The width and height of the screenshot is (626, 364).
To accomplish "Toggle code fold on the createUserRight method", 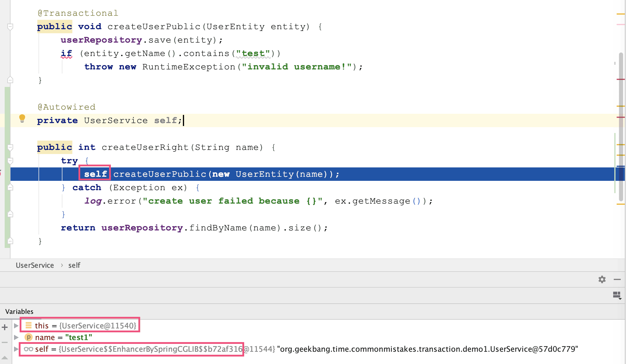I will pyautogui.click(x=10, y=148).
